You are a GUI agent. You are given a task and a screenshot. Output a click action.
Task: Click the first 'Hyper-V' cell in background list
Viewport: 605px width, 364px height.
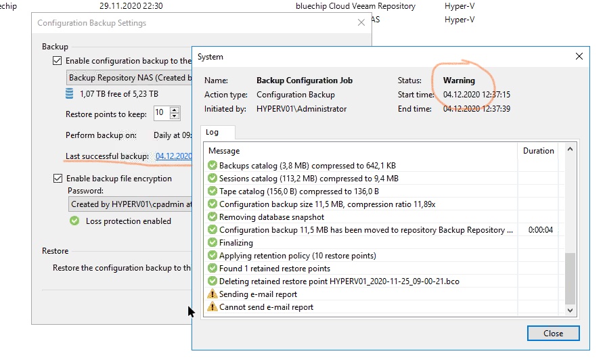click(460, 6)
